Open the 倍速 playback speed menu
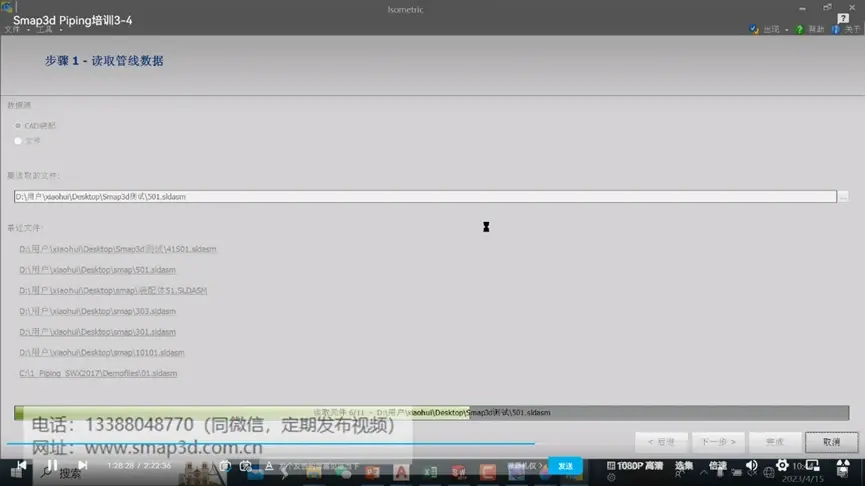This screenshot has width=865, height=486. tap(718, 466)
